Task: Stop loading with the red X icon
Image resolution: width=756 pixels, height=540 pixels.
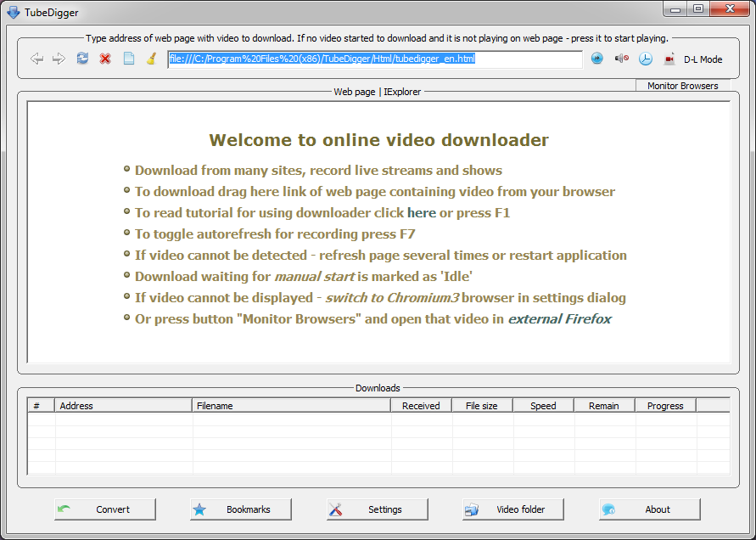Action: [x=105, y=59]
